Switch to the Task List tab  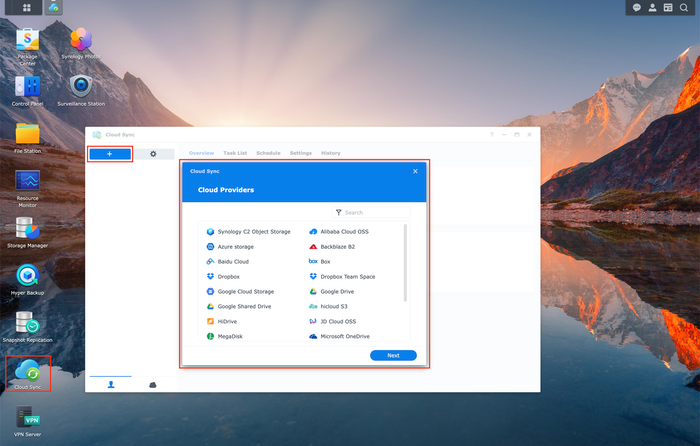(x=235, y=153)
